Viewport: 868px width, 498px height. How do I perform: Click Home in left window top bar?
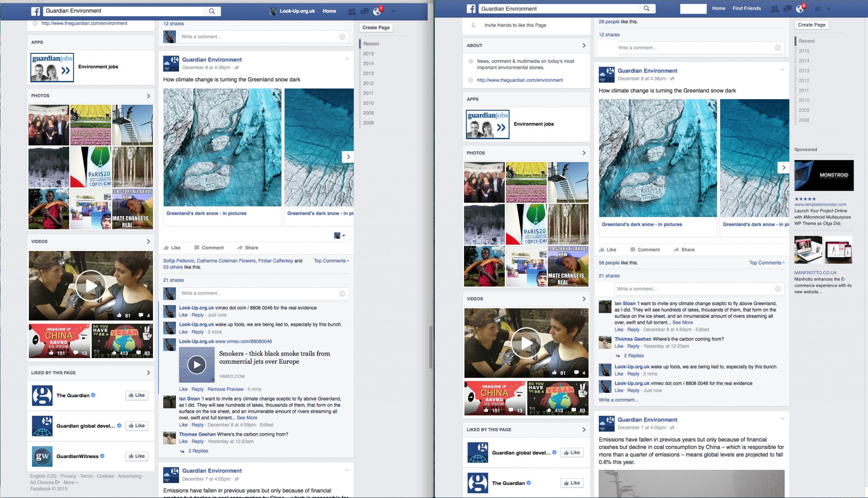329,11
